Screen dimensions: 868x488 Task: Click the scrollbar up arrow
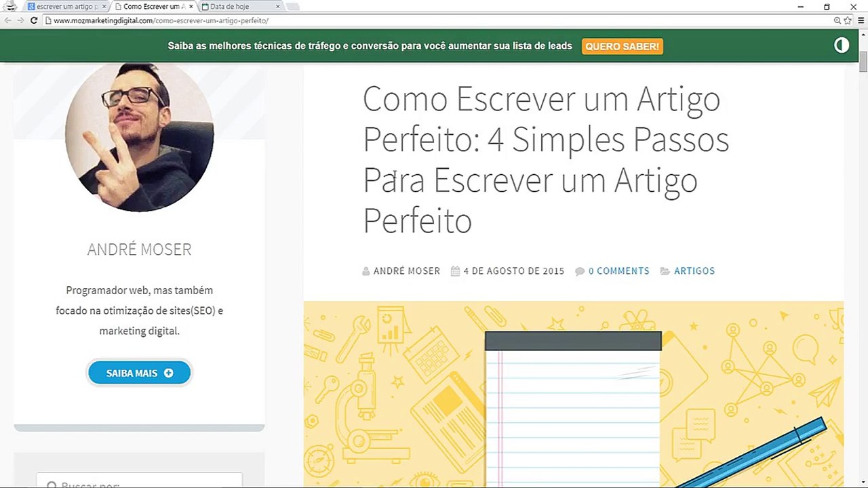click(x=863, y=34)
